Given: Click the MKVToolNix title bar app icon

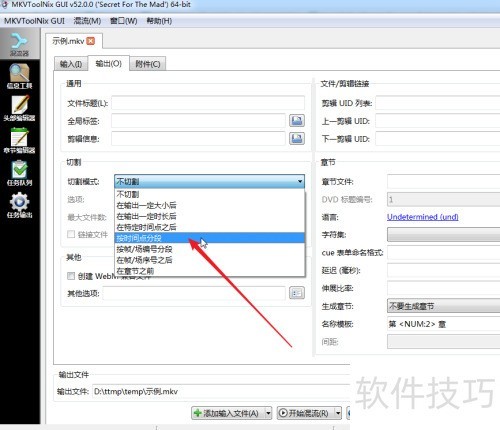Looking at the screenshot, I should point(5,5).
